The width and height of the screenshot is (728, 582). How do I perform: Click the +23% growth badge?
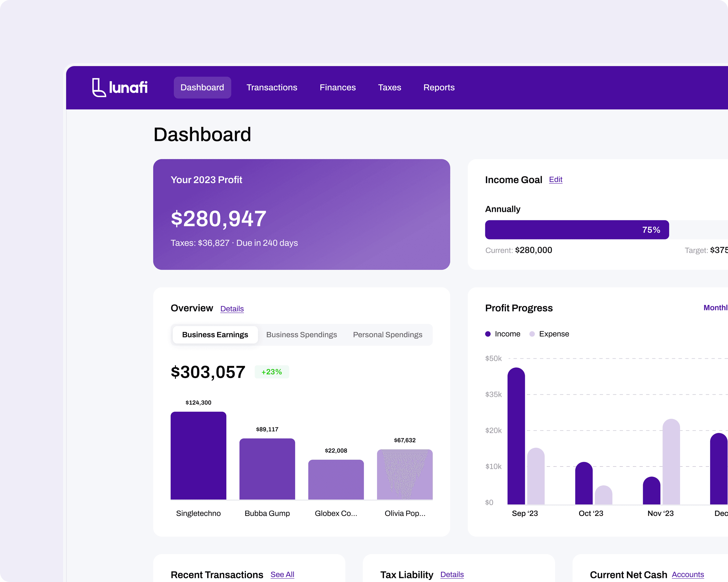pyautogui.click(x=272, y=372)
